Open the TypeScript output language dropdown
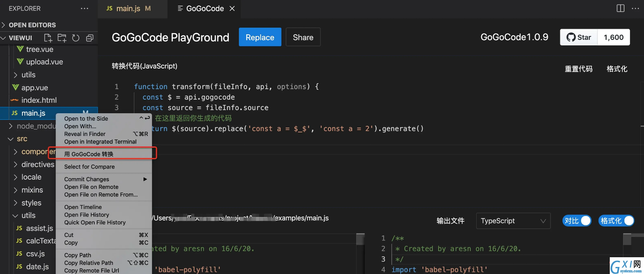Image resolution: width=644 pixels, height=274 pixels. [513, 221]
